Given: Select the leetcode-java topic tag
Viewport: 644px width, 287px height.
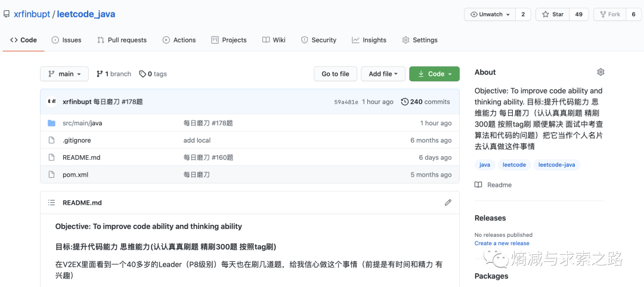Looking at the screenshot, I should click(557, 165).
